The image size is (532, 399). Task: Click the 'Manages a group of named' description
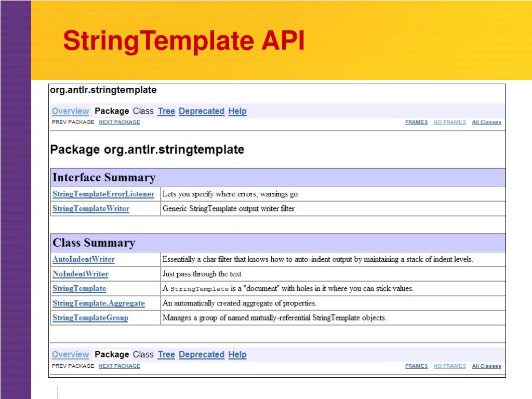tap(274, 317)
